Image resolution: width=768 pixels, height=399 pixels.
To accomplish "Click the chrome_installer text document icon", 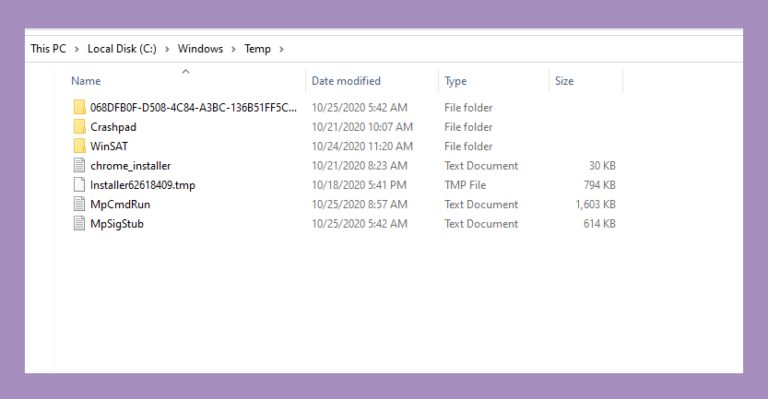I will click(x=79, y=165).
